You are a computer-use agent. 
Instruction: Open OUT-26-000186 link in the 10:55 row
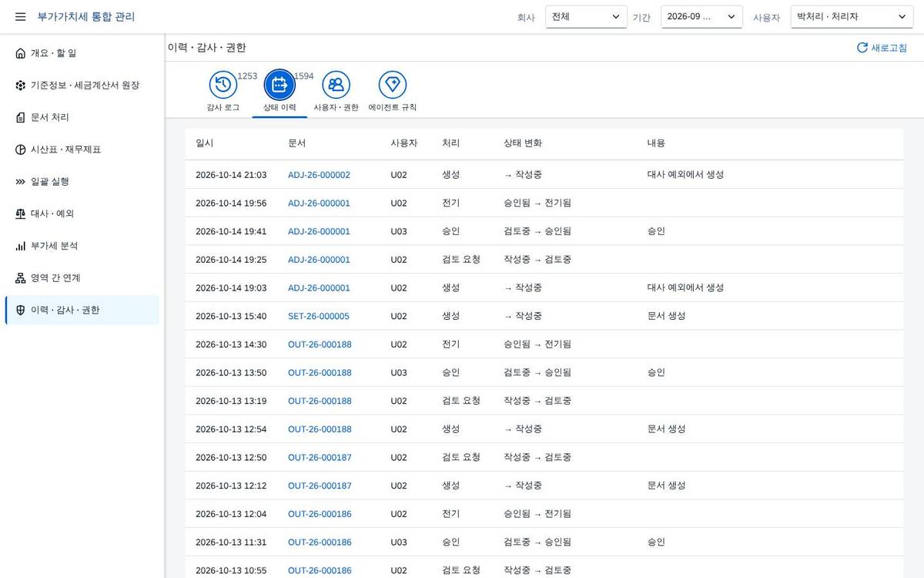320,570
